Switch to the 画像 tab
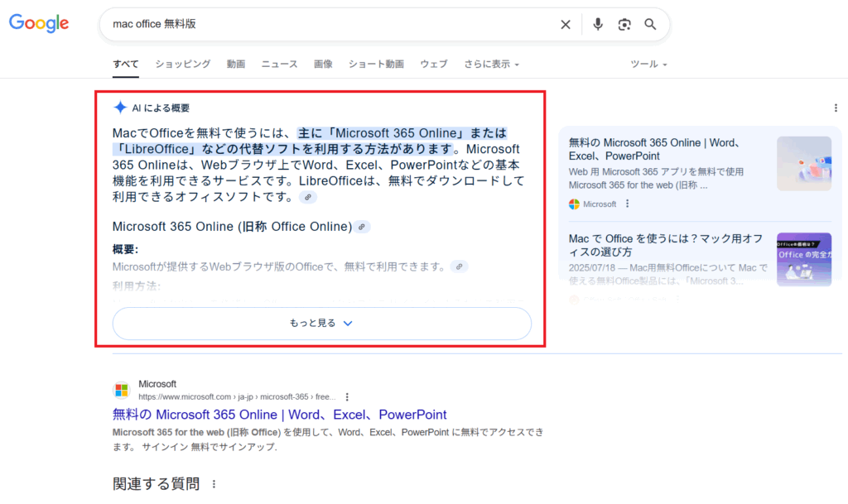This screenshot has height=504, width=848. (323, 64)
